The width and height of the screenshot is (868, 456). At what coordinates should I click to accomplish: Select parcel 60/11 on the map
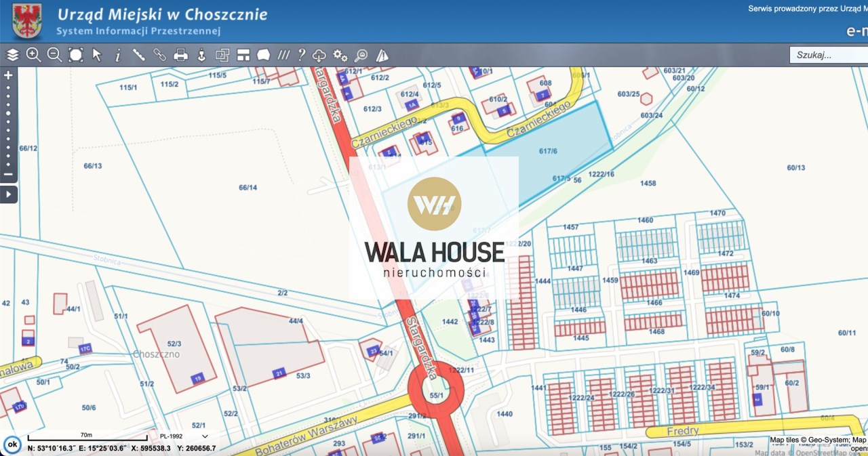[847, 332]
